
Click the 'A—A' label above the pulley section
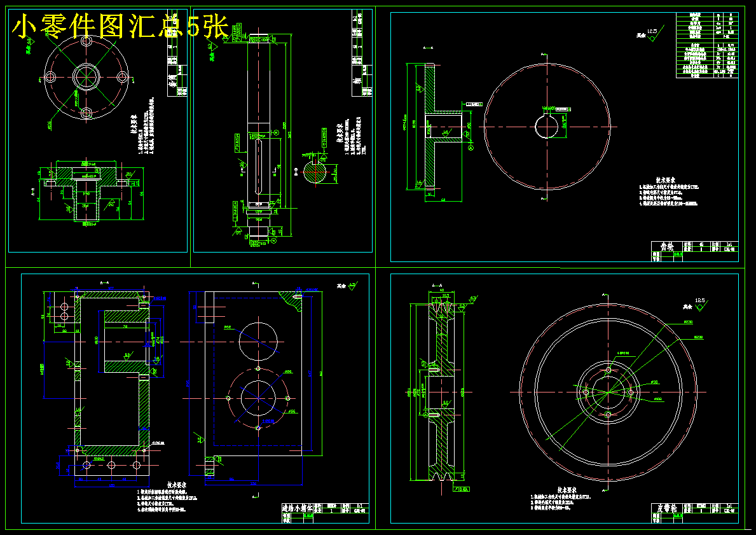(x=438, y=285)
